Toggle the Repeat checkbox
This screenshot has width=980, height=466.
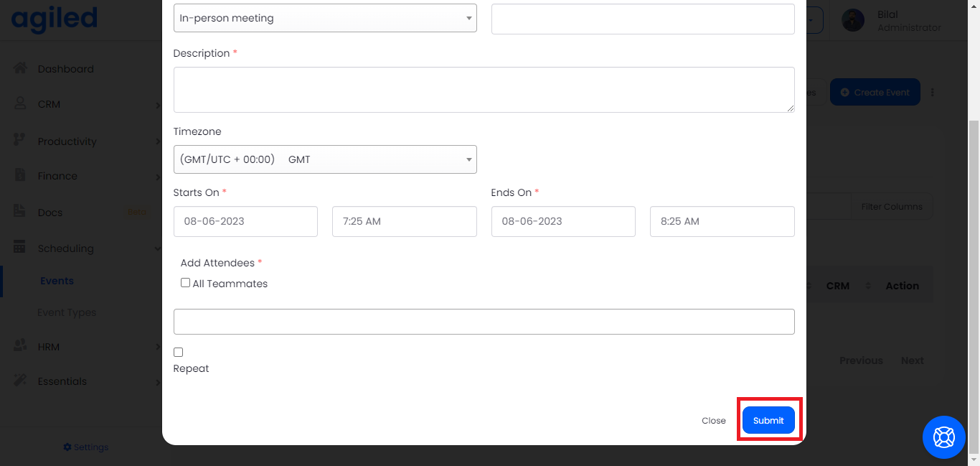tap(178, 352)
